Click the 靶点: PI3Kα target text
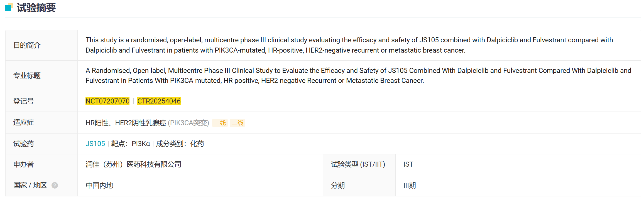Screen dimensions: 644x200 pos(130,144)
